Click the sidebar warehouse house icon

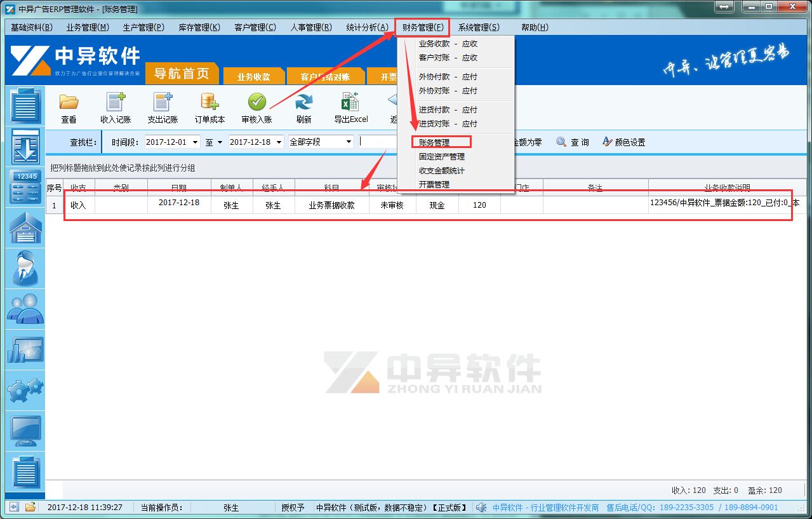[x=25, y=228]
